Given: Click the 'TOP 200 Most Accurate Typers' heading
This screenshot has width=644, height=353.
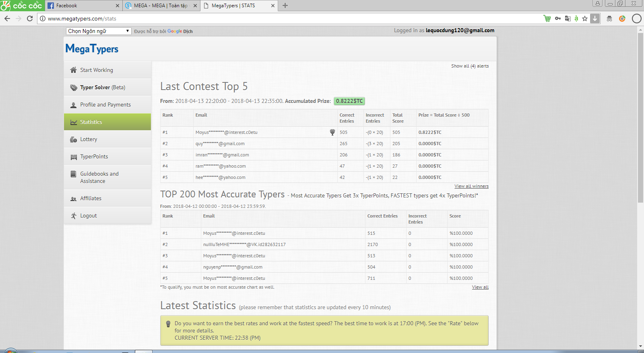Looking at the screenshot, I should tap(223, 194).
